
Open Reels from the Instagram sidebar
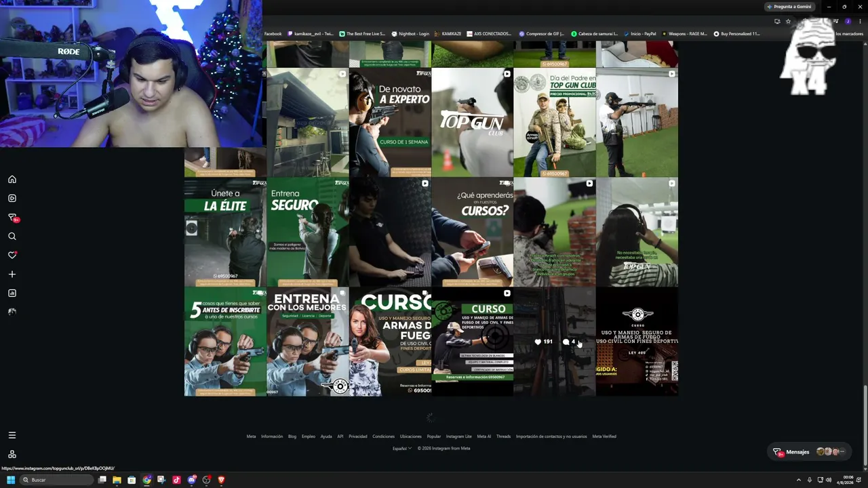[x=12, y=199]
